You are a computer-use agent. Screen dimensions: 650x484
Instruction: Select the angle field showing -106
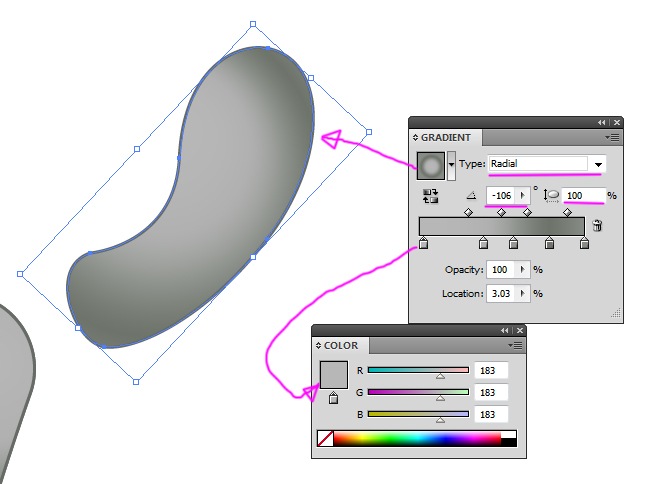point(501,196)
